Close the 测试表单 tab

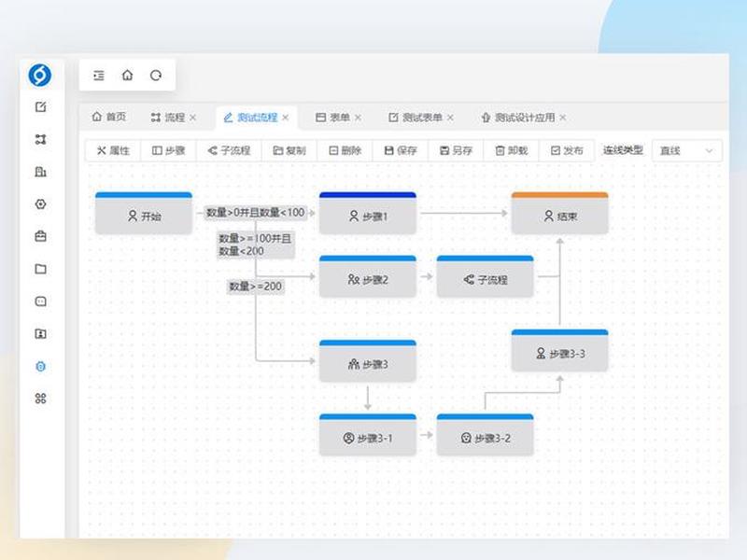pyautogui.click(x=450, y=118)
